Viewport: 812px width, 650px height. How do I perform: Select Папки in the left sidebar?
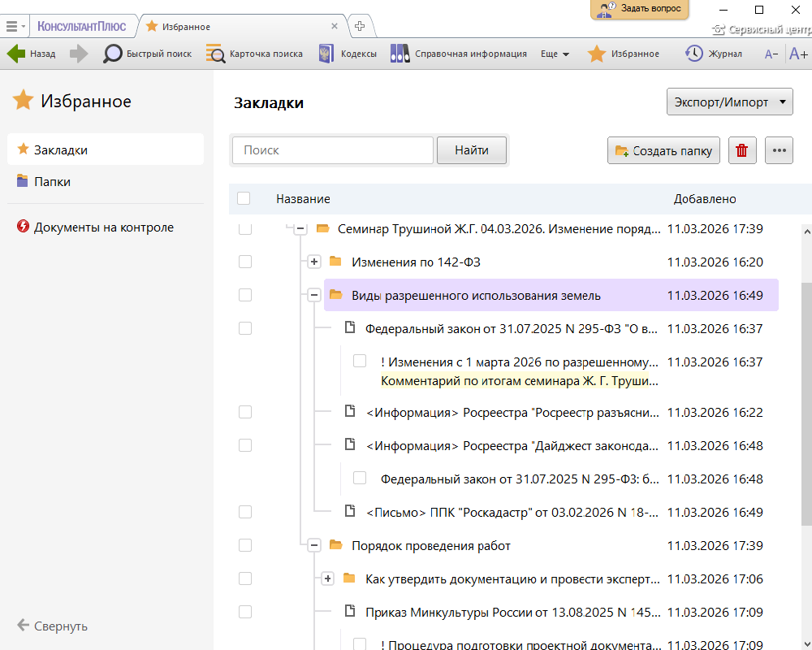click(x=52, y=181)
